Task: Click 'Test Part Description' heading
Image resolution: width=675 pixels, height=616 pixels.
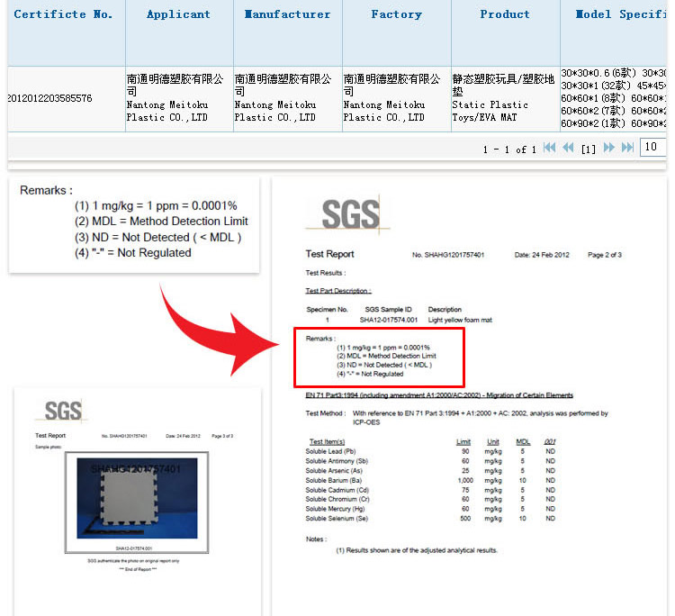Action: [x=338, y=291]
